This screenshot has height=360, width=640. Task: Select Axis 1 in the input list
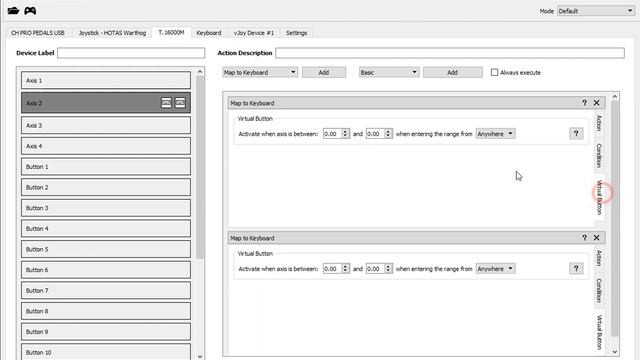[106, 80]
